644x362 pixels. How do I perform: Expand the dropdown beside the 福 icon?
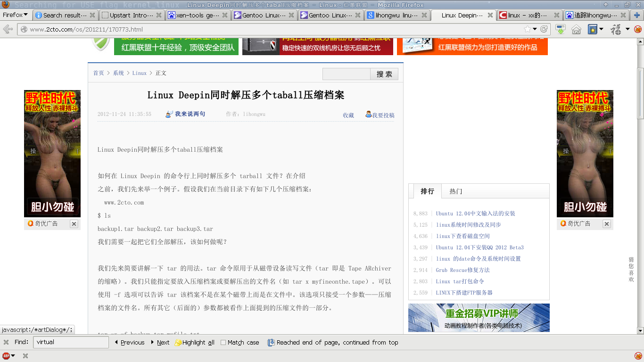pyautogui.click(x=627, y=29)
